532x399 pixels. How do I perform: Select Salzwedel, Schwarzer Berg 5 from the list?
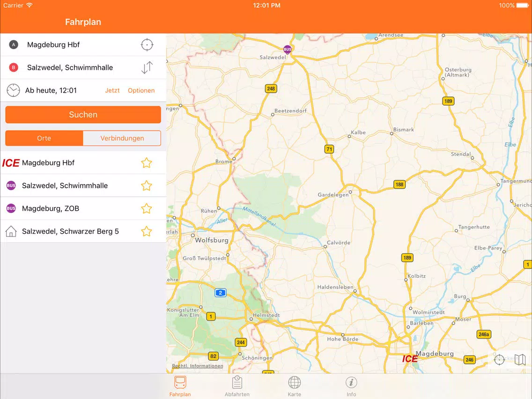click(83, 231)
